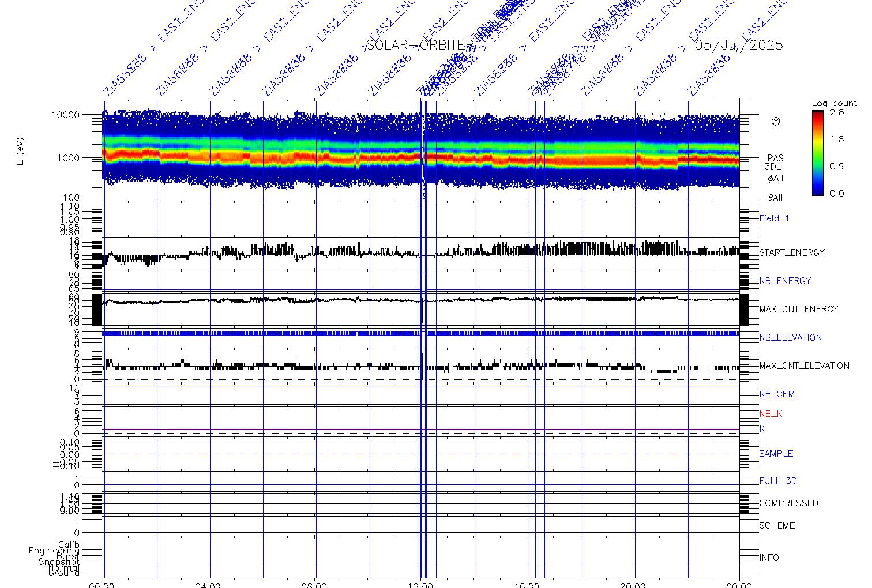
Task: Click the blue NB_ELEVATION data band
Action: click(420, 333)
